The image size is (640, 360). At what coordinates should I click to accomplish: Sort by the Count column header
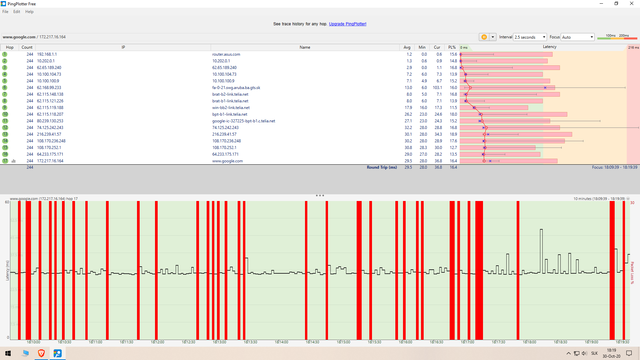pyautogui.click(x=27, y=47)
